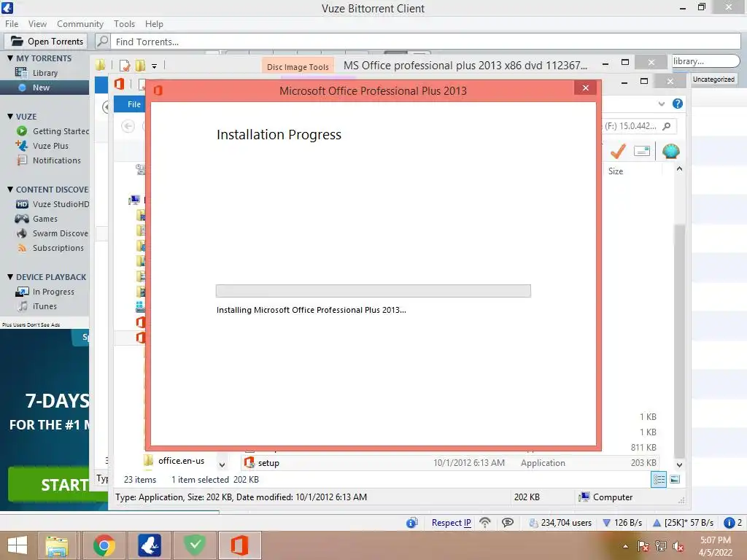Show hidden system tray icons arrow
The image size is (747, 560).
(625, 545)
